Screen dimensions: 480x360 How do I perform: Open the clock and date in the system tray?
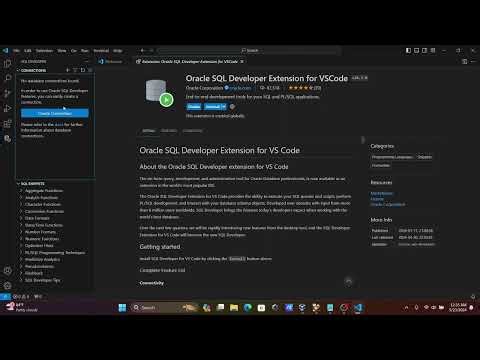[458, 307]
